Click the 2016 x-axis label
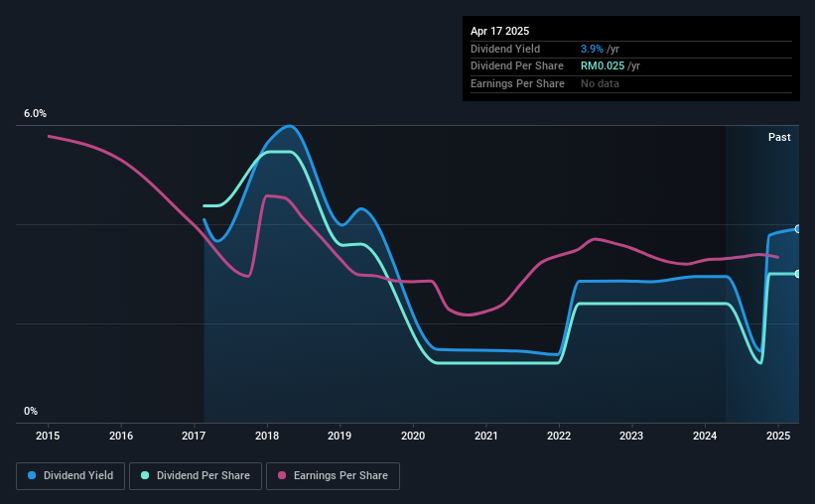 pos(121,436)
